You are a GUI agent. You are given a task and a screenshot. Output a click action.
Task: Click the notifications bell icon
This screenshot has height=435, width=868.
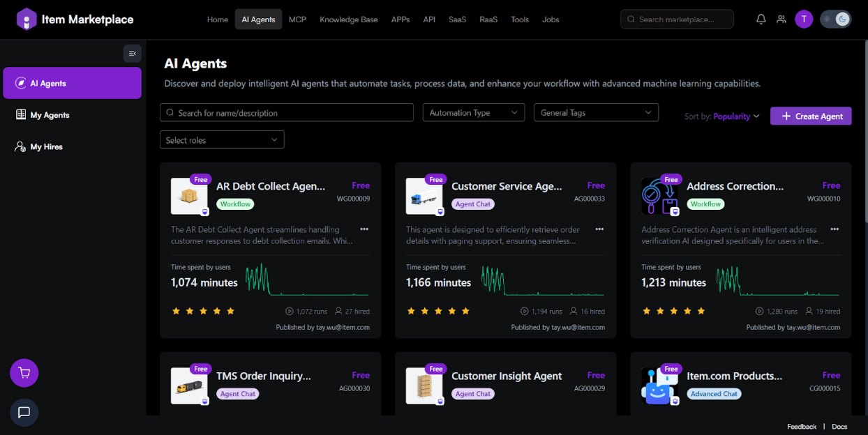click(761, 20)
